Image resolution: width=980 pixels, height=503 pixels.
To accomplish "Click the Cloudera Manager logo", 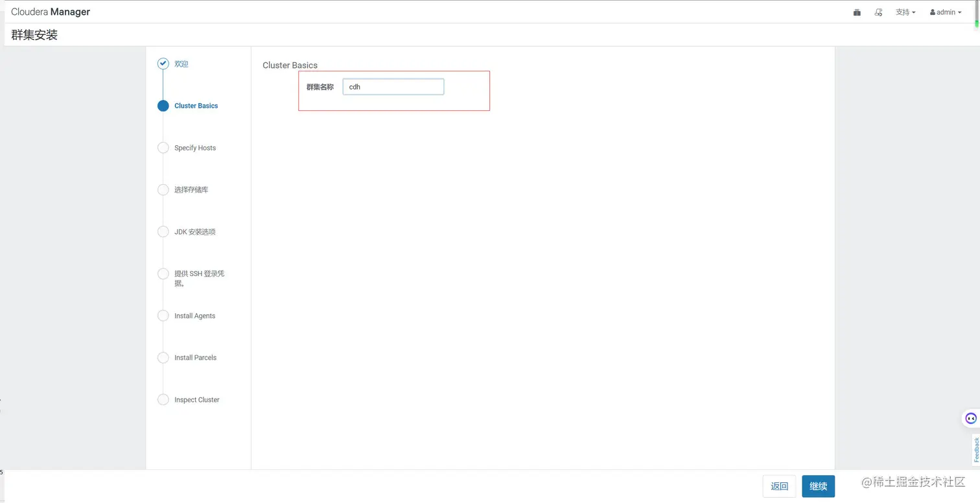I will [51, 12].
